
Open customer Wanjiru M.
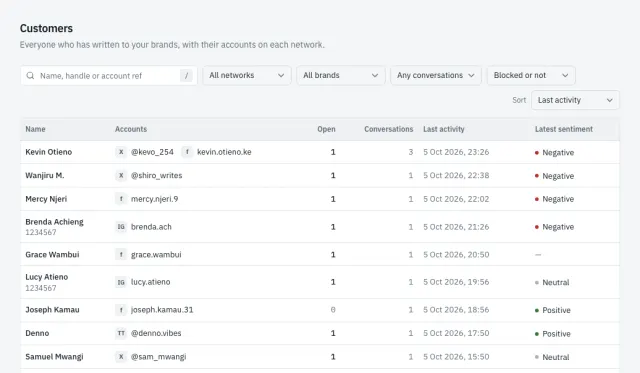pos(45,175)
